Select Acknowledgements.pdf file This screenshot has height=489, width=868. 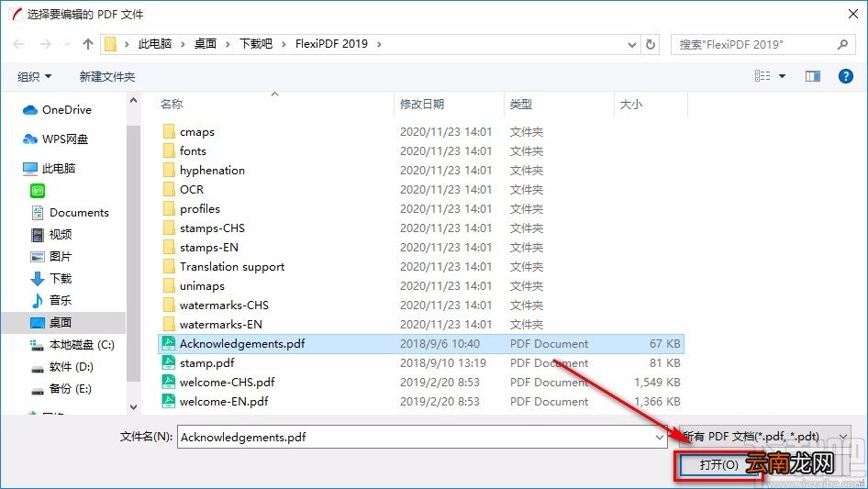(421, 344)
